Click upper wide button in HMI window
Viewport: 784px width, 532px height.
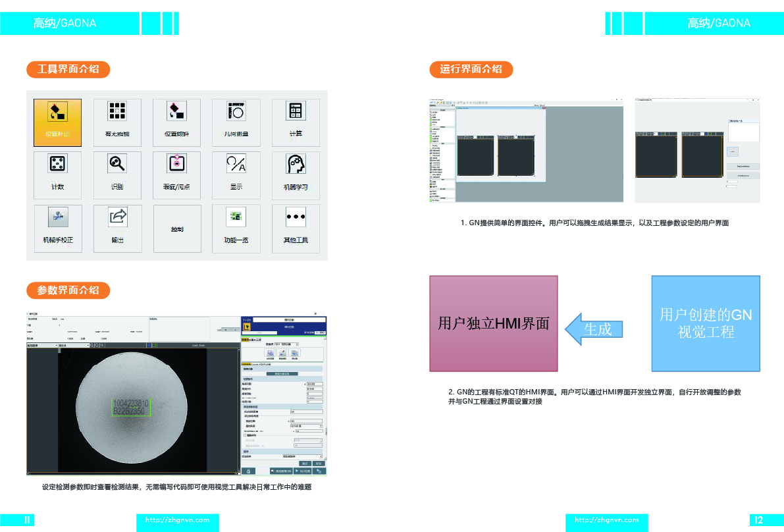(x=743, y=166)
